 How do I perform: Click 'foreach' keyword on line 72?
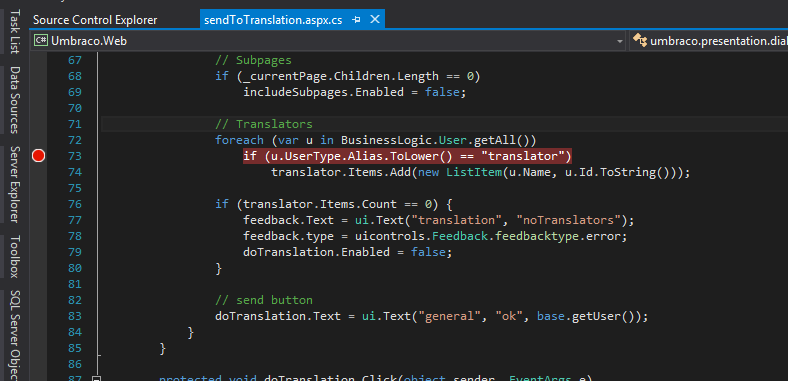point(239,140)
